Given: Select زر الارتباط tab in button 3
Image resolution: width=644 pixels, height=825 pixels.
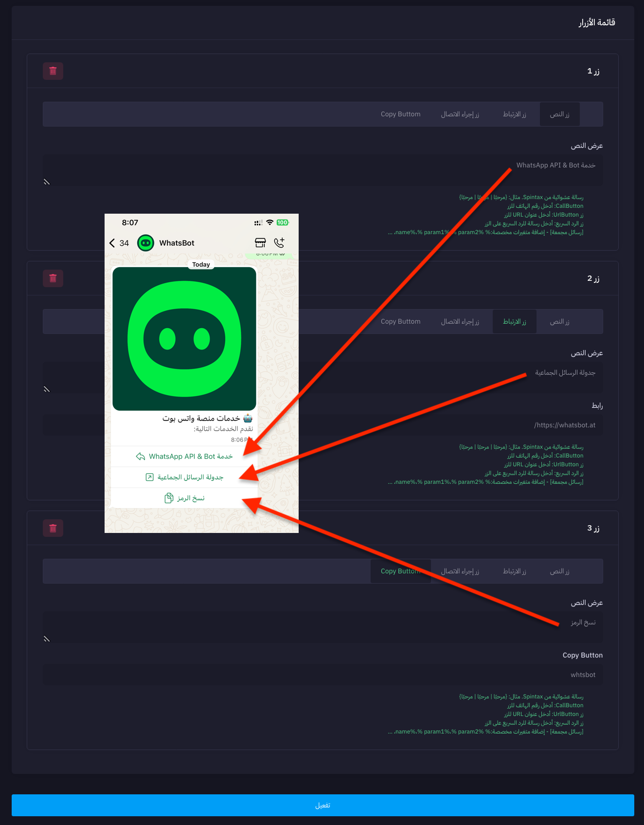Looking at the screenshot, I should click(514, 571).
